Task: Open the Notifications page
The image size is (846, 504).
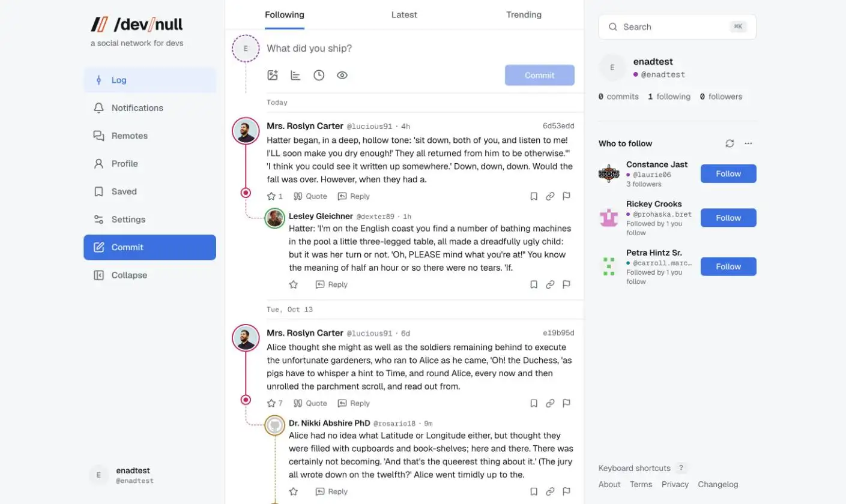Action: (x=150, y=108)
